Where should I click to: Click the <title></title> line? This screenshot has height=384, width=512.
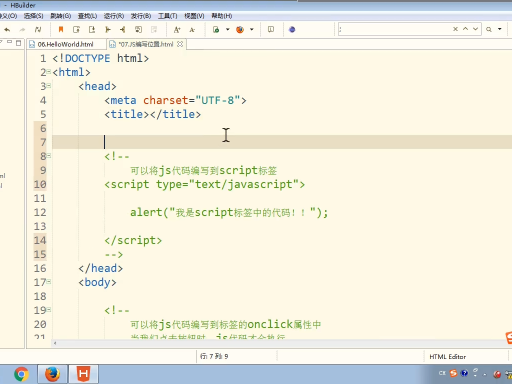153,114
